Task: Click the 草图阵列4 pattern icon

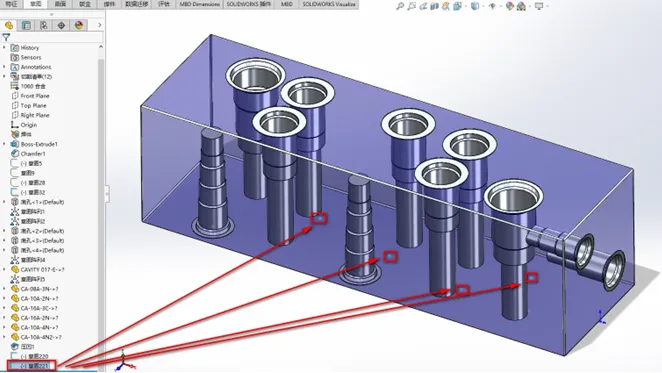Action: pyautogui.click(x=15, y=260)
